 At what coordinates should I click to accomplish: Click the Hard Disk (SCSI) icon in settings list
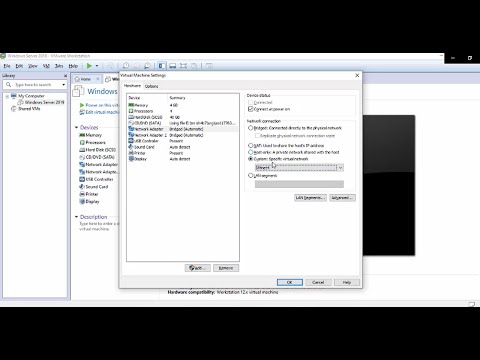tap(131, 117)
